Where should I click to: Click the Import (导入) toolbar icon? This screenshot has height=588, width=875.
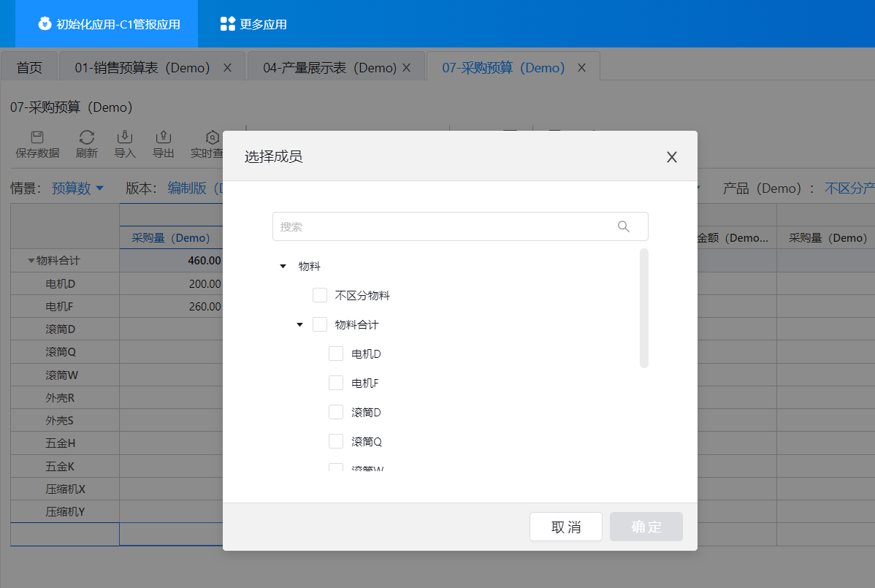[125, 137]
